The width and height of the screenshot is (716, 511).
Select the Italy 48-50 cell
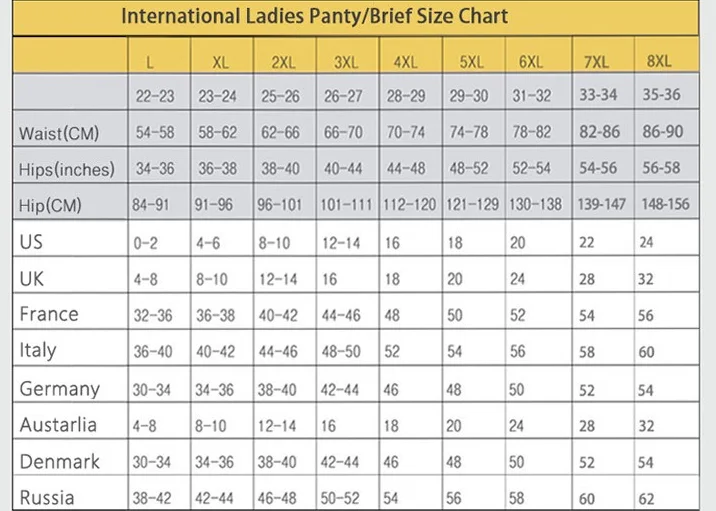pos(341,351)
